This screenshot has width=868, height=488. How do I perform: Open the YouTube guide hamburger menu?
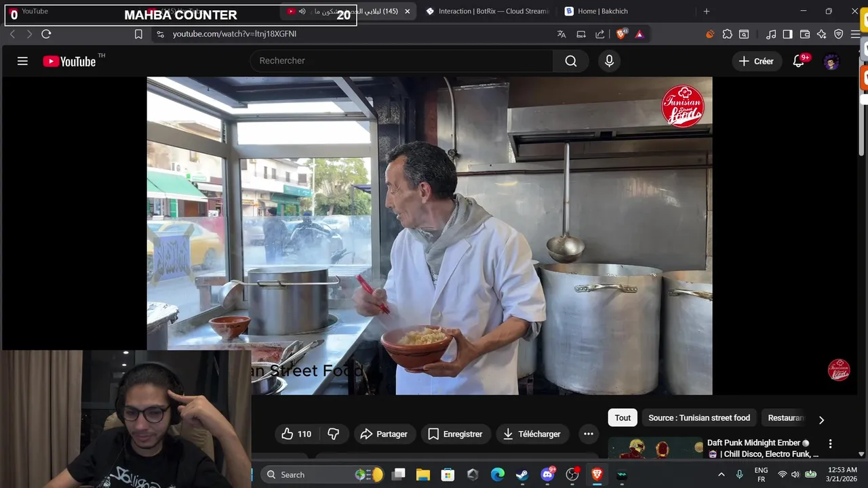tap(22, 61)
